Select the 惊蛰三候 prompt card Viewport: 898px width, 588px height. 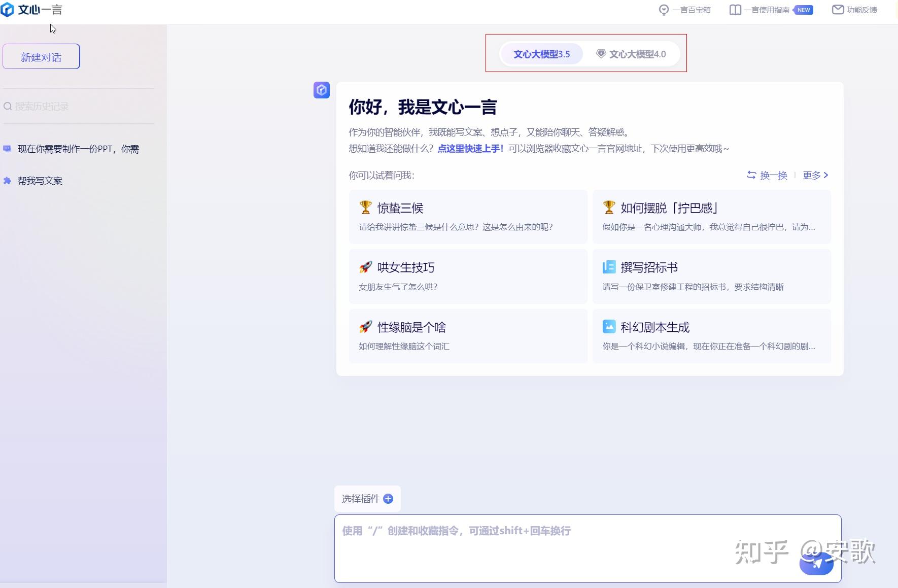coord(468,217)
